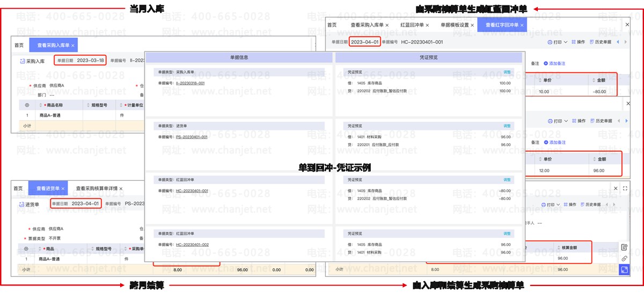Viewport: 644px width, 293px height.
Task: Click 调整 on the 1401 材料采购 debit voucher
Action: tap(507, 126)
